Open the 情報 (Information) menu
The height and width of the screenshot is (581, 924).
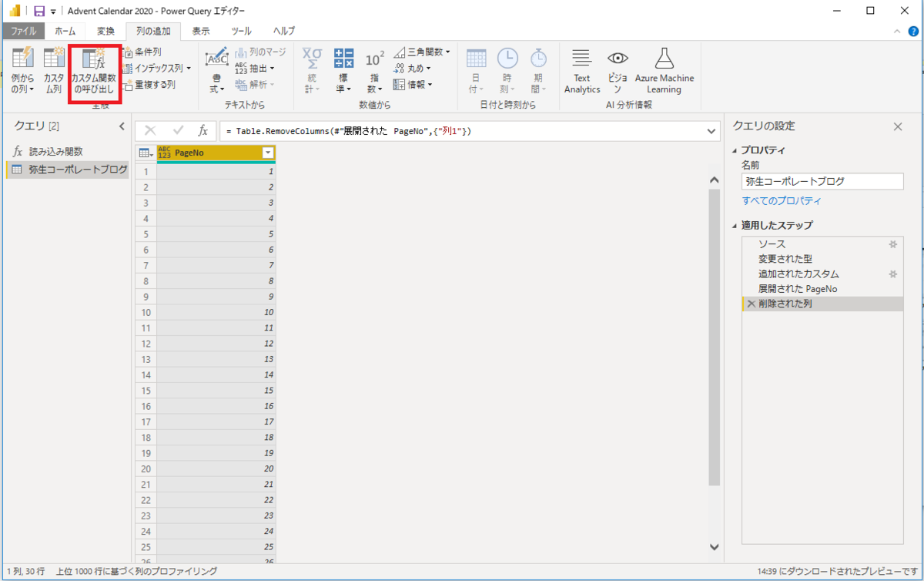pos(412,84)
